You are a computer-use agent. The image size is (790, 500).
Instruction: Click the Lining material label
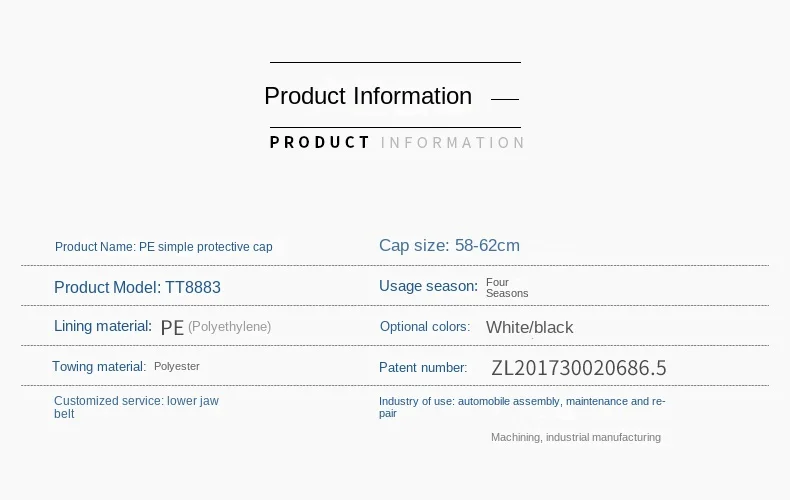click(x=103, y=326)
